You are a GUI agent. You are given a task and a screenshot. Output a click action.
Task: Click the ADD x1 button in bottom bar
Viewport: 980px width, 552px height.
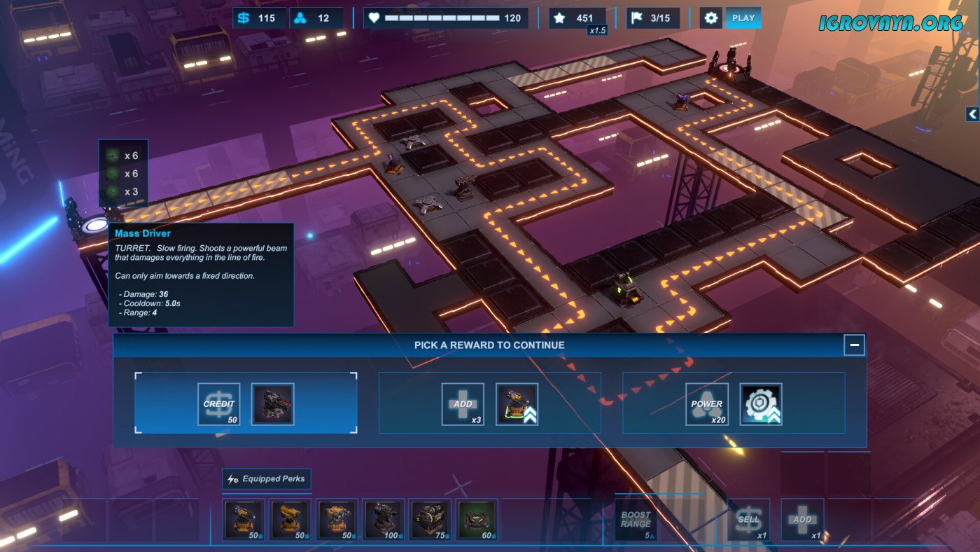[x=802, y=520]
